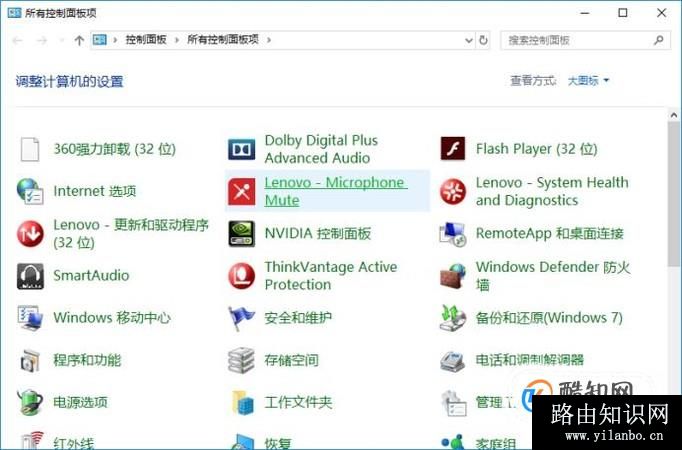Open the 360强力卸载 (32 位) icon
The height and width of the screenshot is (450, 682).
(x=30, y=149)
